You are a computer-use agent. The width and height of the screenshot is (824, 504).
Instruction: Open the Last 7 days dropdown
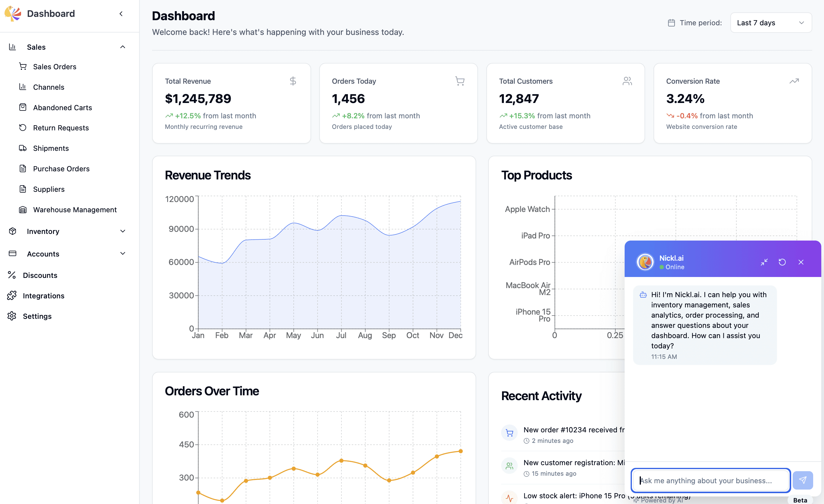click(x=771, y=23)
